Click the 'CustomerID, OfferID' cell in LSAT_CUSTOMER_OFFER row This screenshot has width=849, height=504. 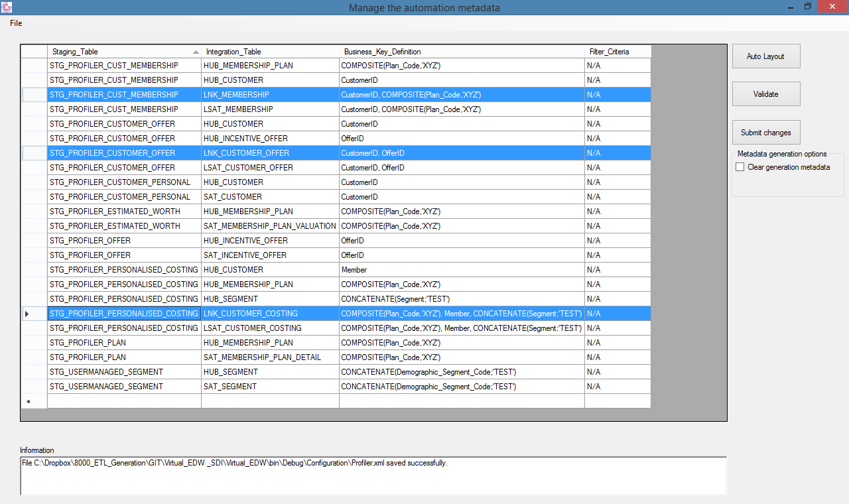click(x=462, y=168)
